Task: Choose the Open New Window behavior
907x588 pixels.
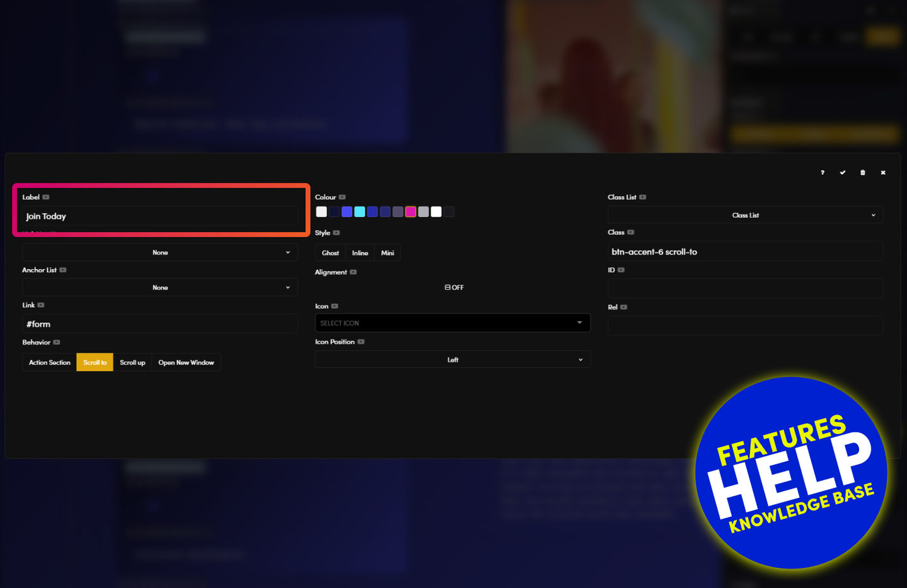Action: coord(186,362)
